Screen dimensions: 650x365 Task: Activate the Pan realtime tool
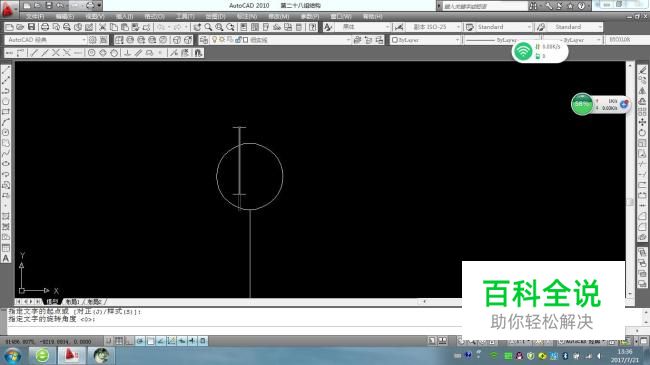(x=197, y=27)
